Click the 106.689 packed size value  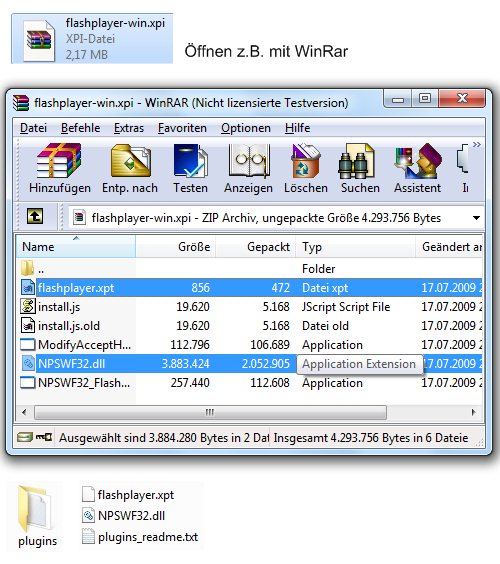270,345
